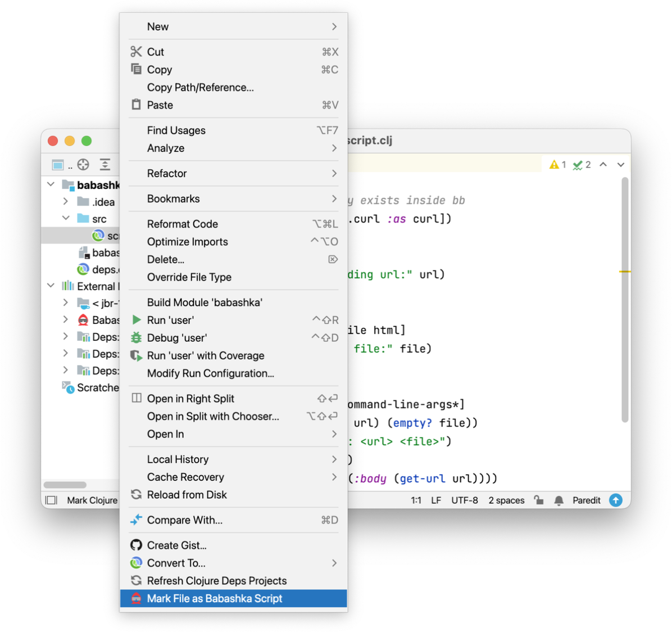Image resolution: width=672 pixels, height=632 pixels.
Task: Expand the jbr library node
Action: (66, 303)
